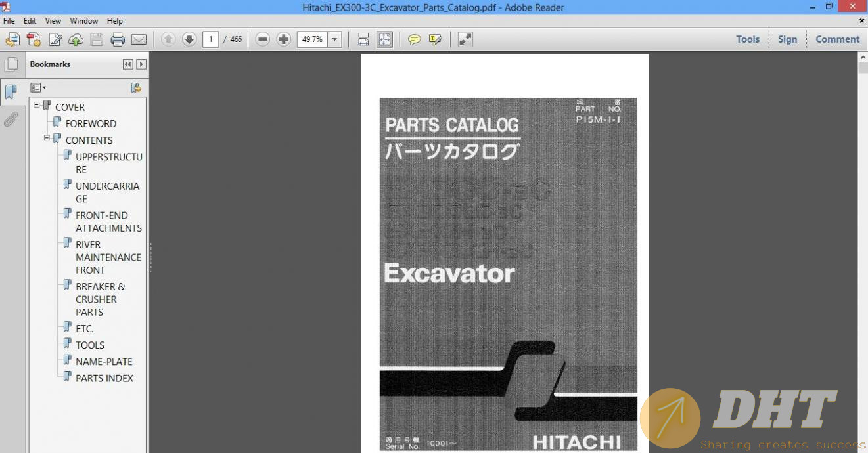
Task: Click the Fit width scrolling icon
Action: pyautogui.click(x=363, y=39)
